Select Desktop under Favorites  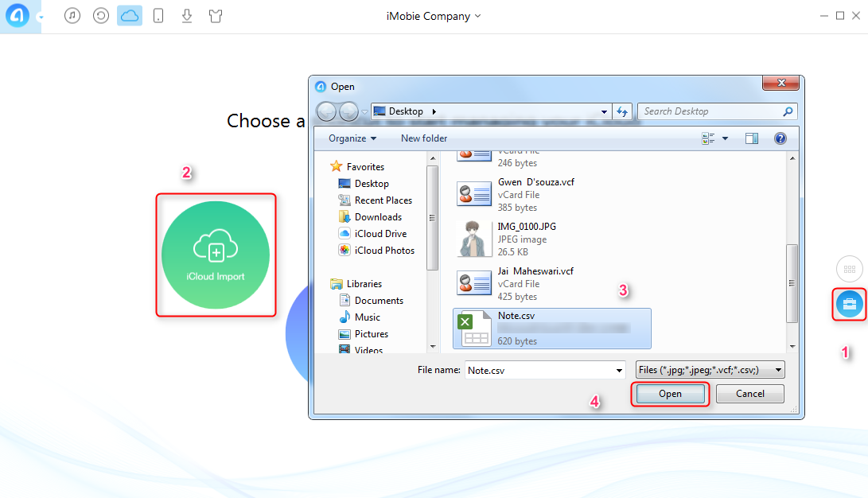click(x=364, y=184)
